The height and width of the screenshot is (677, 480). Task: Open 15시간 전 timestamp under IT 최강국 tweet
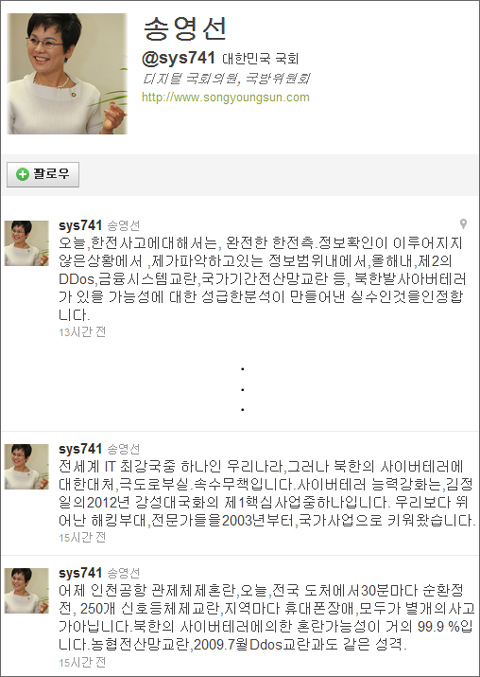[x=82, y=538]
